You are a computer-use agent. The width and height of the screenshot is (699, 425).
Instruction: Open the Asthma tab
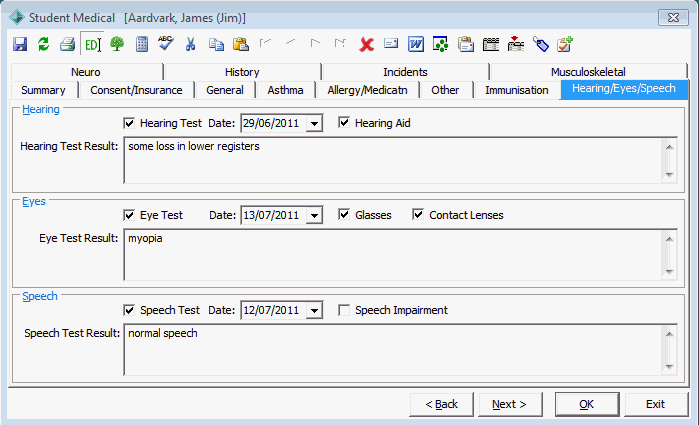[285, 90]
